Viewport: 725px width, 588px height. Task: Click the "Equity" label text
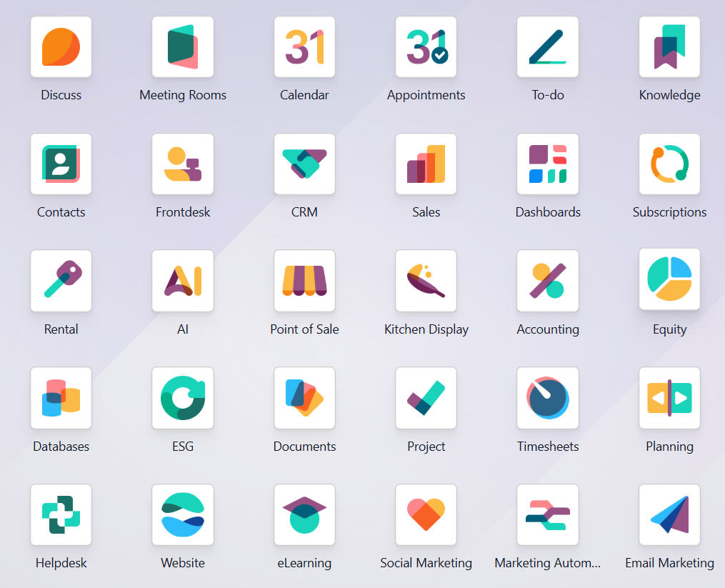pos(669,329)
